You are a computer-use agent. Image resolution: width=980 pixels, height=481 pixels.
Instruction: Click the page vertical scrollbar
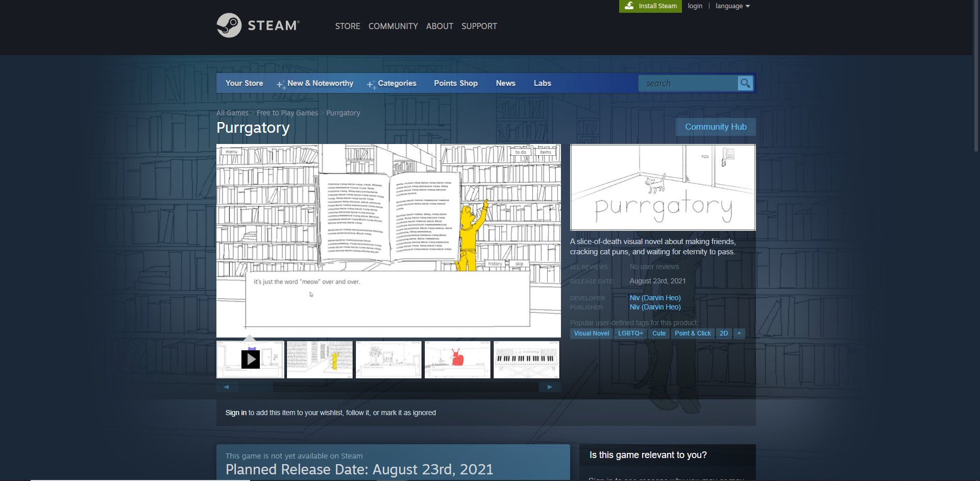tap(976, 77)
